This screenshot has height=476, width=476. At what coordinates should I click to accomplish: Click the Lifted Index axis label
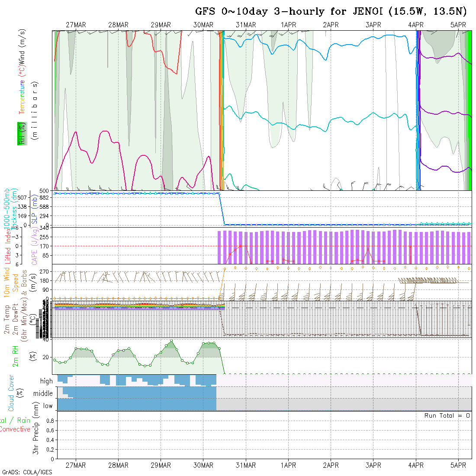(8, 246)
